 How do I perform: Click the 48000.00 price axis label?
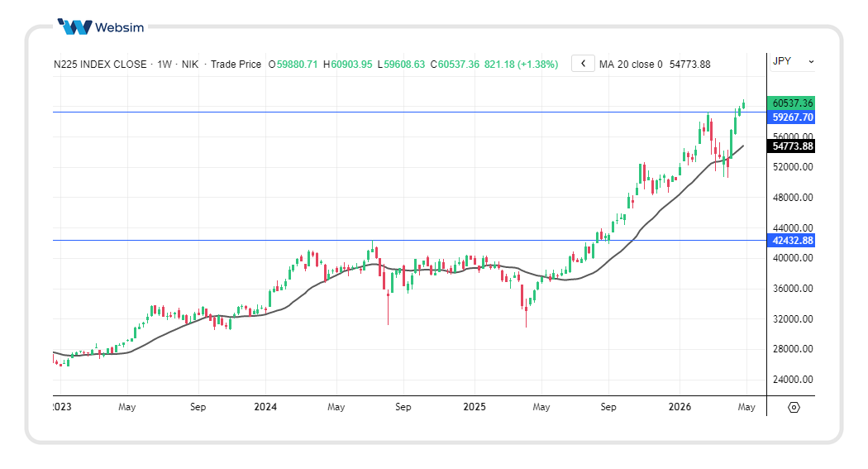[792, 198]
